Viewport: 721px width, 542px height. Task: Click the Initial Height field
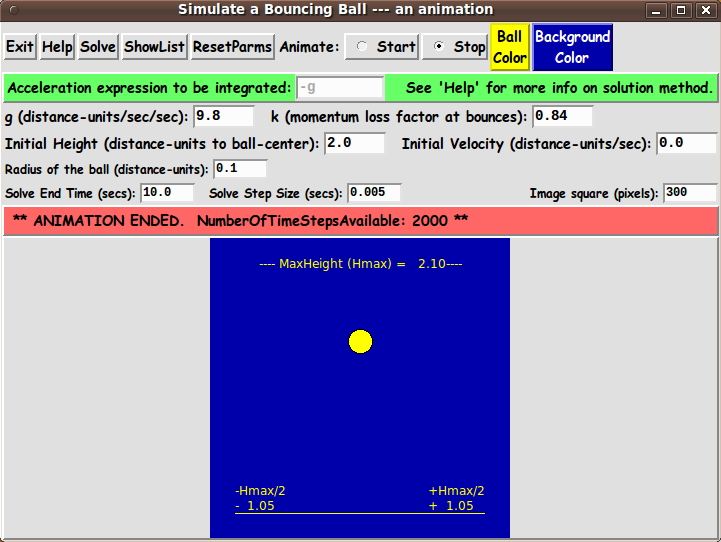355,143
